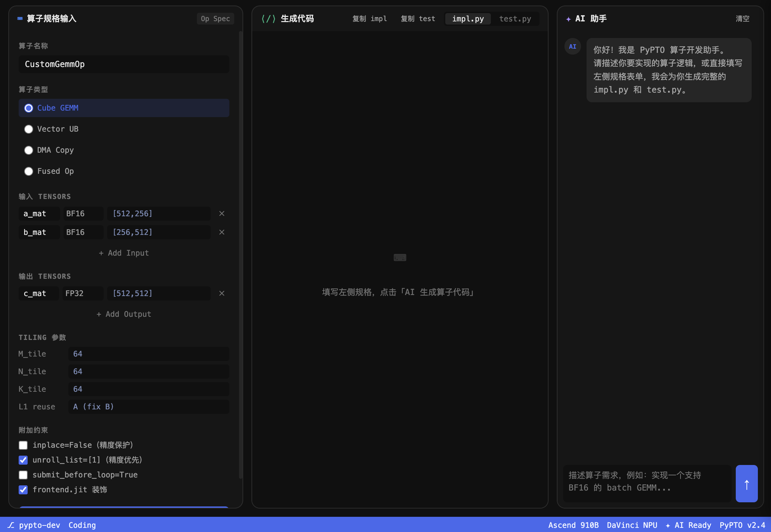The height and width of the screenshot is (532, 771).
Task: Focus the N_tile value field
Action: click(x=149, y=371)
